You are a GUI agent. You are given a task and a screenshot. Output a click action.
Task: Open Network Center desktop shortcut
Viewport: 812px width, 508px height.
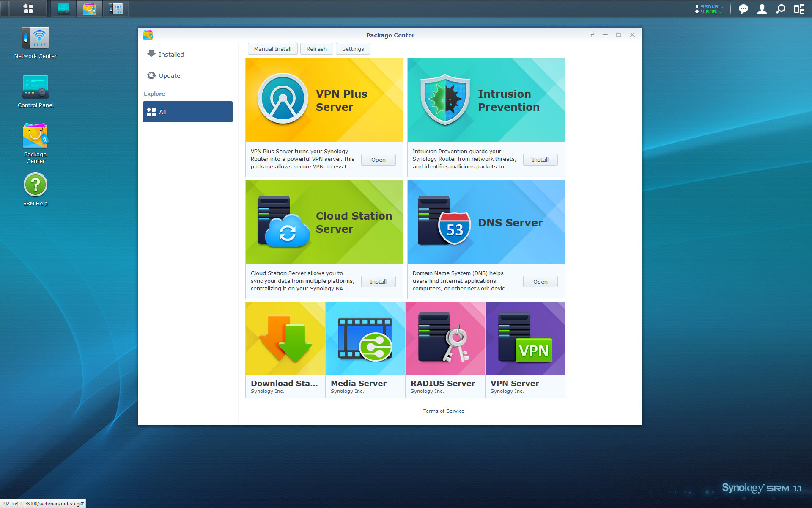36,42
